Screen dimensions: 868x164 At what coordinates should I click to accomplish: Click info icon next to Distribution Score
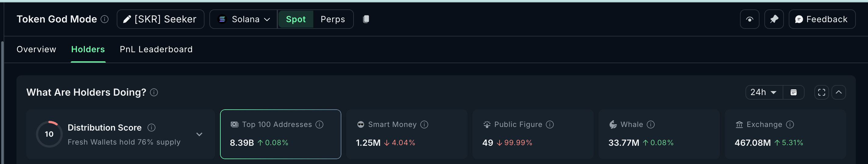(152, 128)
